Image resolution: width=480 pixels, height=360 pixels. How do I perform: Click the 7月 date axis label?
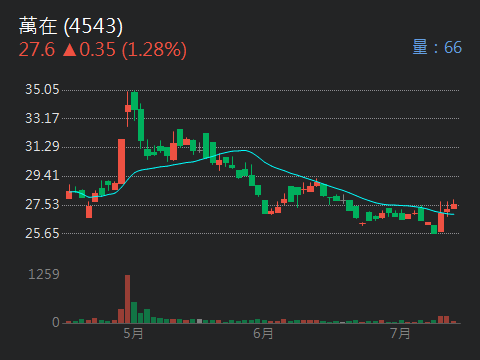(x=400, y=333)
